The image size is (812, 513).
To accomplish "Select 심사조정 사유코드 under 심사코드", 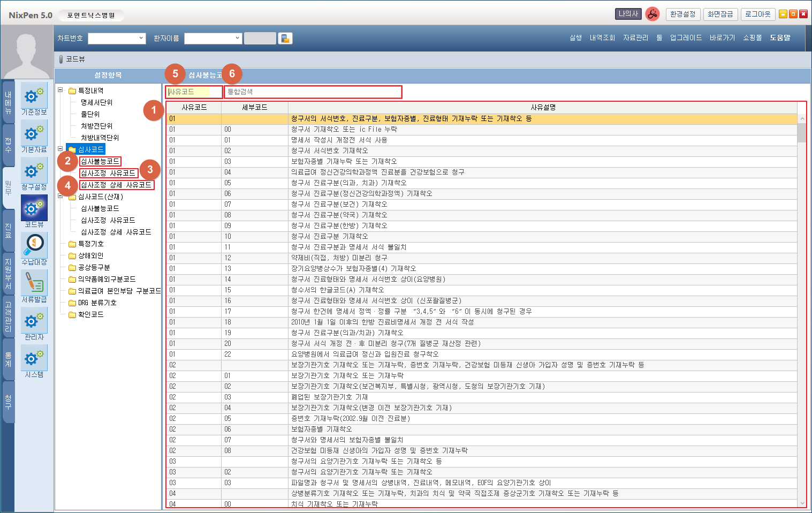I will [x=108, y=173].
